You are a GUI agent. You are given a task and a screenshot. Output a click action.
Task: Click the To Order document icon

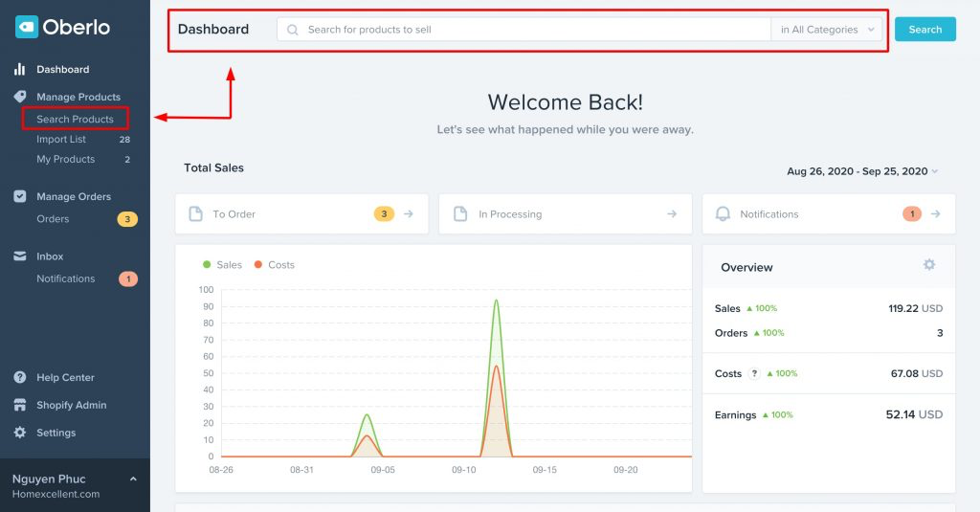pyautogui.click(x=195, y=213)
